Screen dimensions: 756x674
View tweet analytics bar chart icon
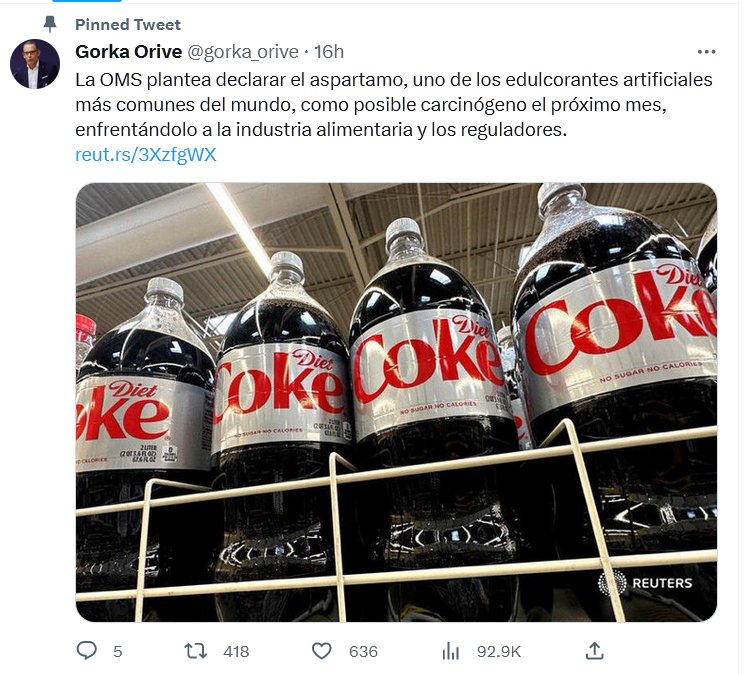(x=450, y=651)
